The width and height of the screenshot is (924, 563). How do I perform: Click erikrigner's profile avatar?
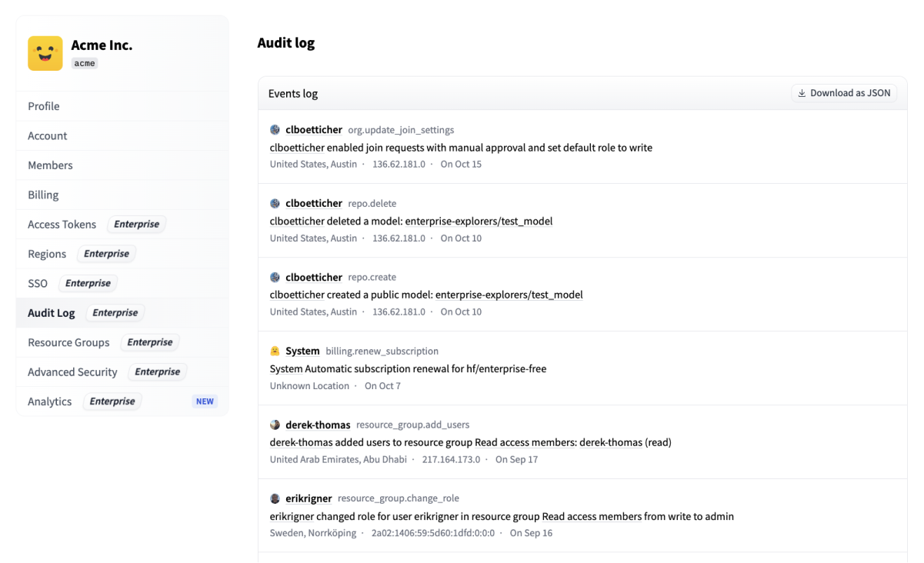coord(275,498)
